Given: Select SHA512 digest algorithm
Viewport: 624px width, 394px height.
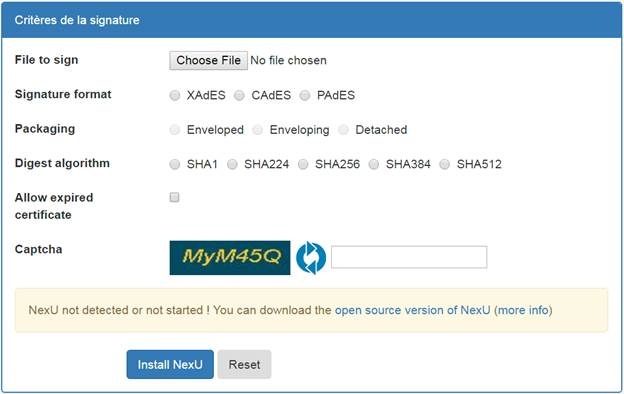Looking at the screenshot, I should point(445,164).
